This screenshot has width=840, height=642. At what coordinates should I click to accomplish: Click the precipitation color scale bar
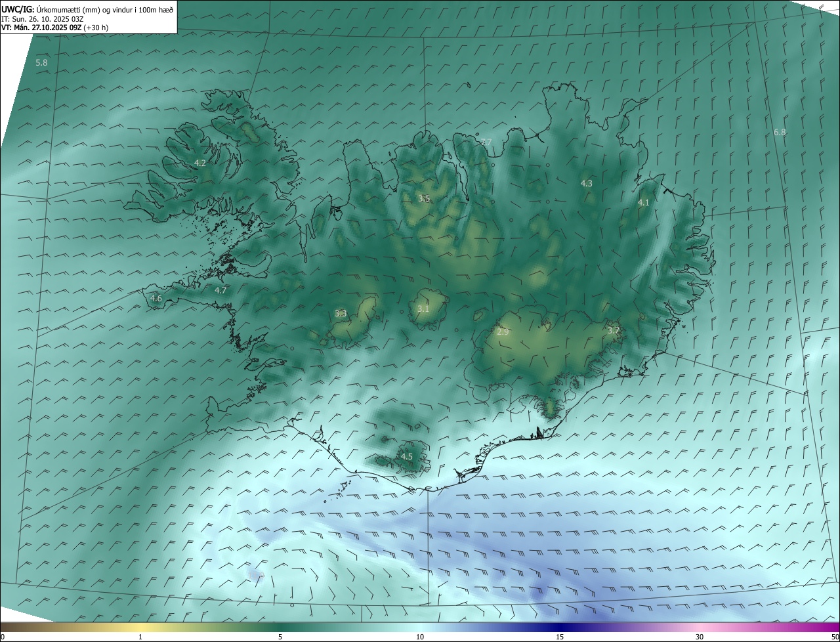point(420,627)
